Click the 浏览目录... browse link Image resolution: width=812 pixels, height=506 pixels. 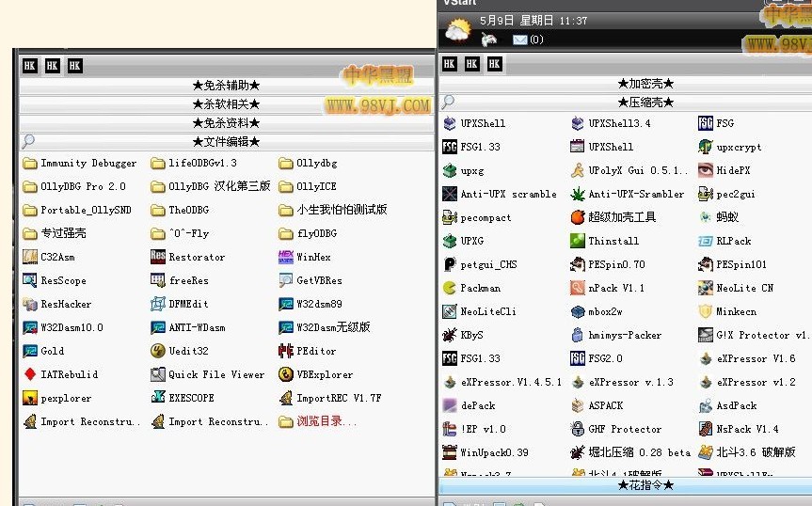[x=326, y=421]
